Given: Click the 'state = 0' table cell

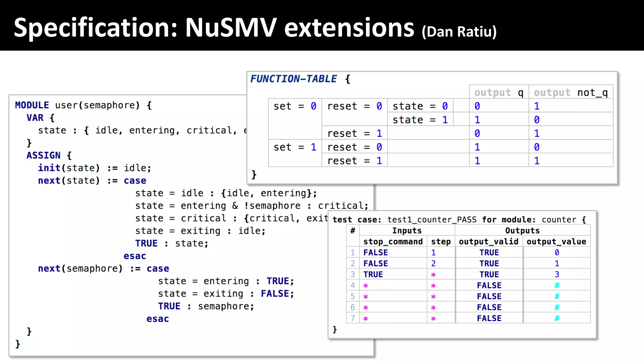Looking at the screenshot, I should 420,106.
